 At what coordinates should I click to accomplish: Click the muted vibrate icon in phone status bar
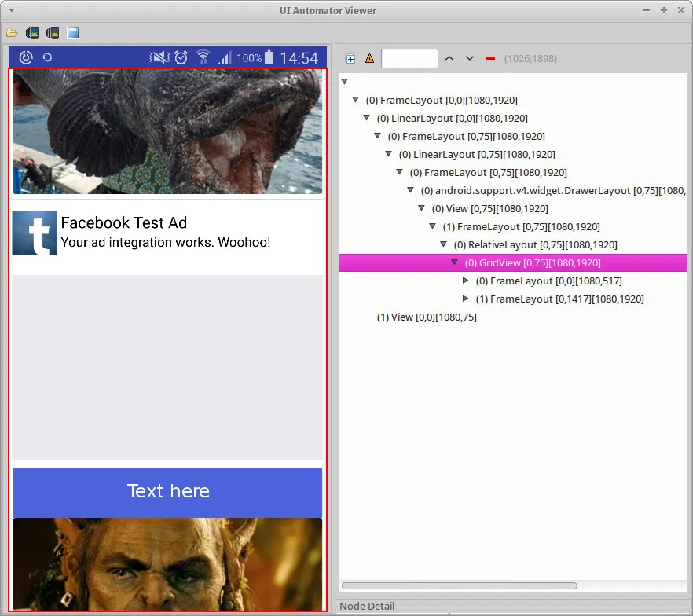159,57
